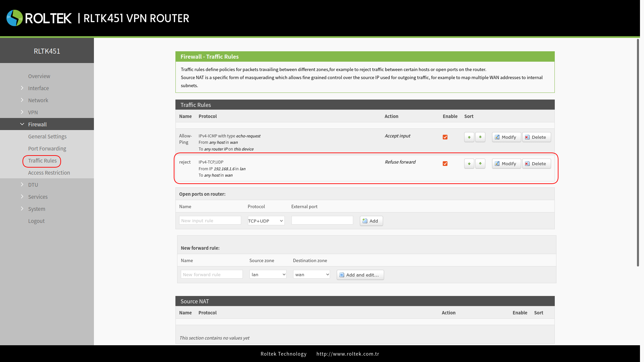Delete the reject traffic rule
644x362 pixels.
536,164
